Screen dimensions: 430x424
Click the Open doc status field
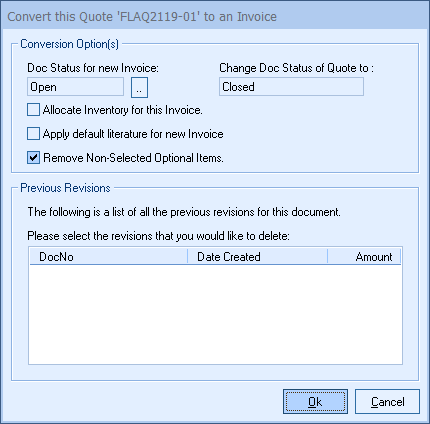[x=75, y=87]
